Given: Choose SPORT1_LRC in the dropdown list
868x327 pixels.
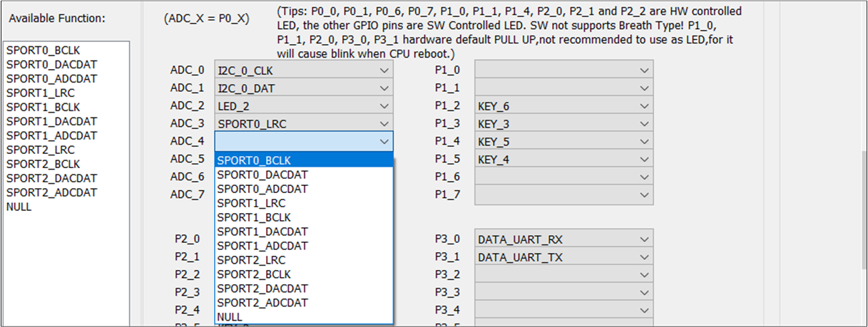Looking at the screenshot, I should pyautogui.click(x=304, y=203).
